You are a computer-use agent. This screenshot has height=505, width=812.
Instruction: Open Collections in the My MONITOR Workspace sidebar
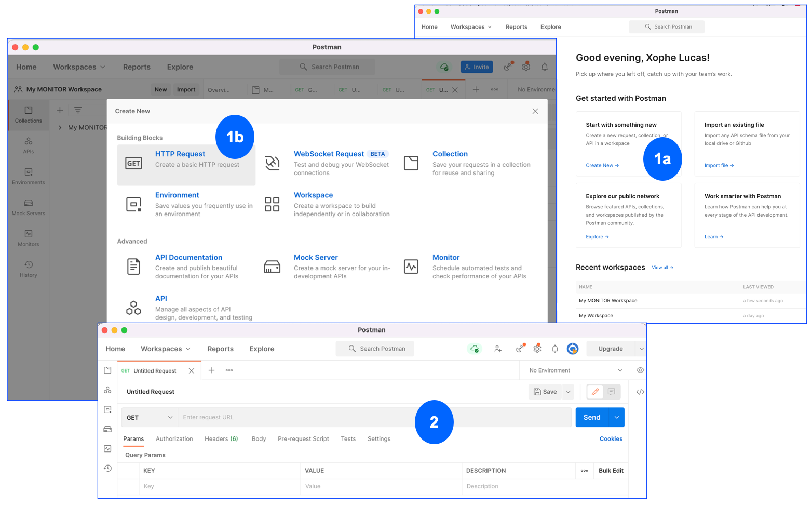(29, 115)
